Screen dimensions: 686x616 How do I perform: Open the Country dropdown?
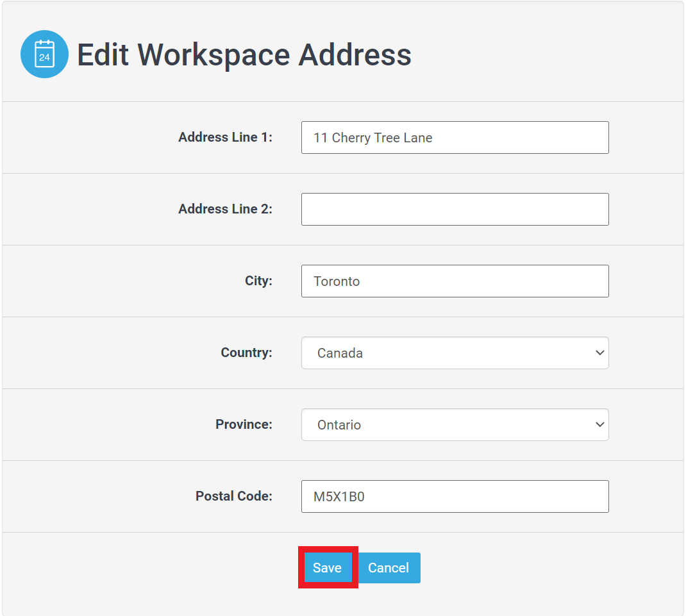455,353
